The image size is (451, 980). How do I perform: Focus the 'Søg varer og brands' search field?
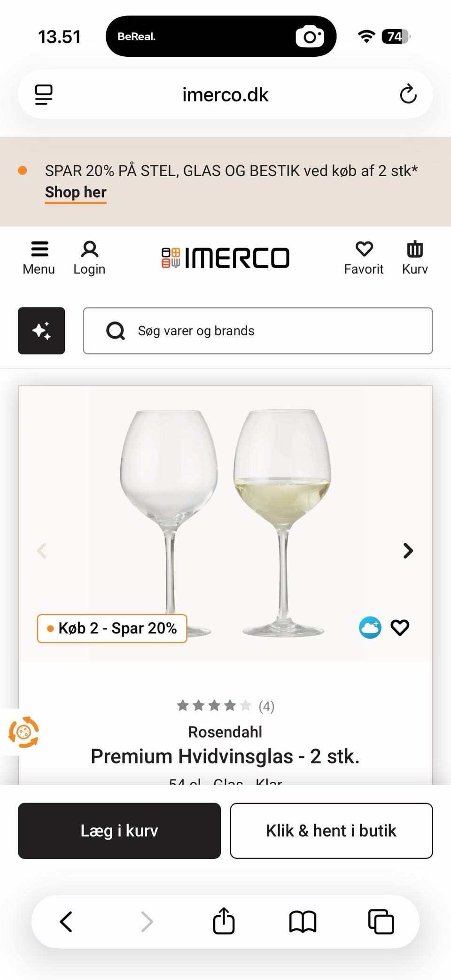(257, 331)
